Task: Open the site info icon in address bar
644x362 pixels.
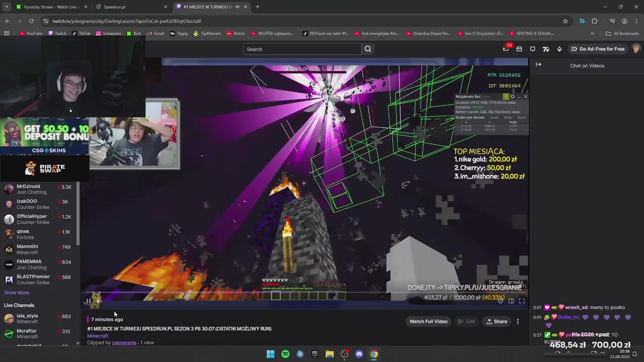Action: click(x=46, y=21)
